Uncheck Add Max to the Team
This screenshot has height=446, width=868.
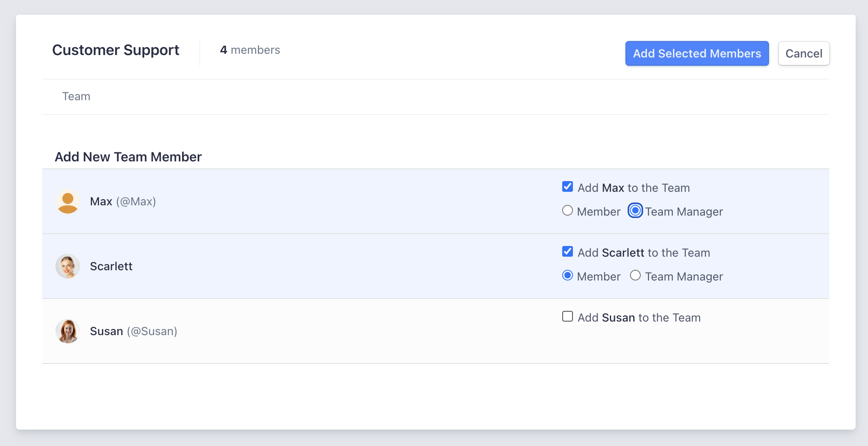click(568, 187)
